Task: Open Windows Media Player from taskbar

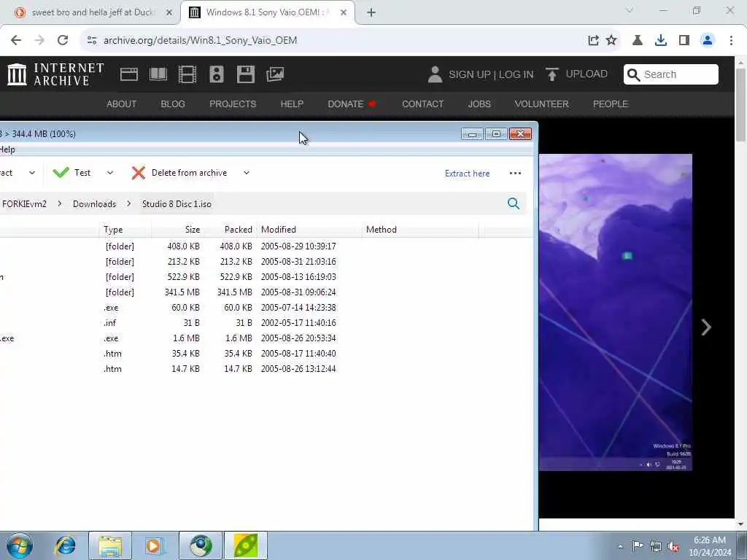Action: coord(155,545)
